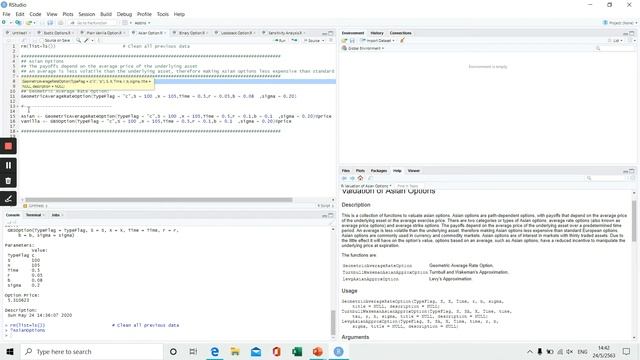Click the help search field

[606, 178]
